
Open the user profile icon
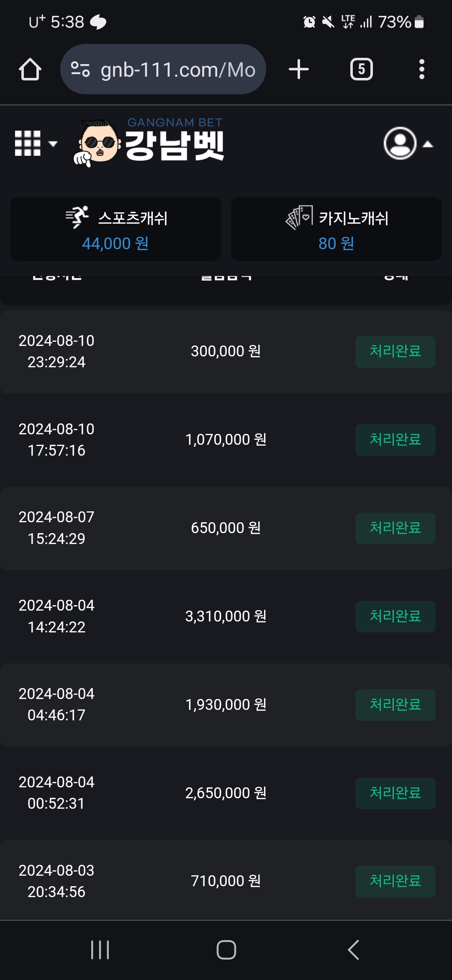[400, 144]
